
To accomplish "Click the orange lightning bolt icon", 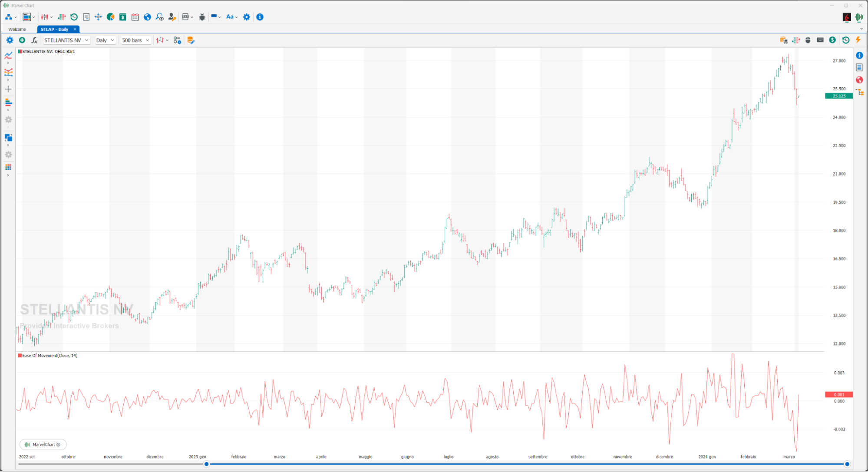I will (858, 40).
